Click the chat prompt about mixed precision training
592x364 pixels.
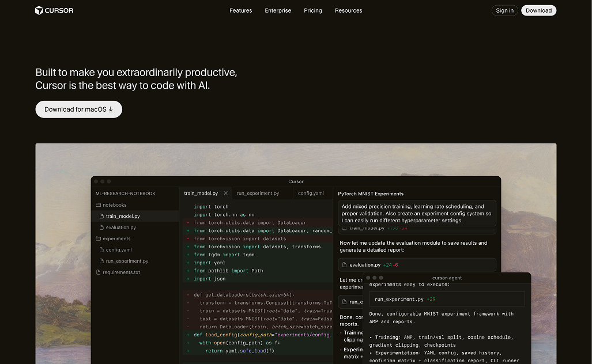click(x=417, y=213)
